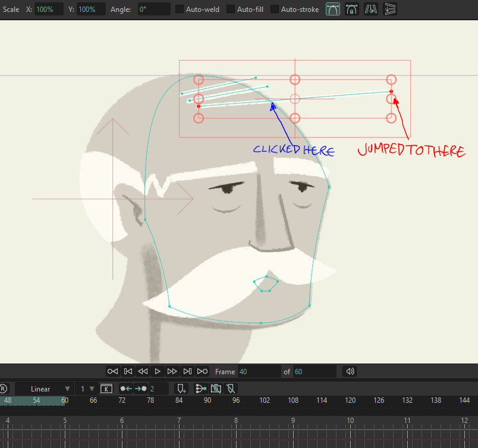Click frame 84 on the timeline ruler
478x448 pixels.
(179, 400)
